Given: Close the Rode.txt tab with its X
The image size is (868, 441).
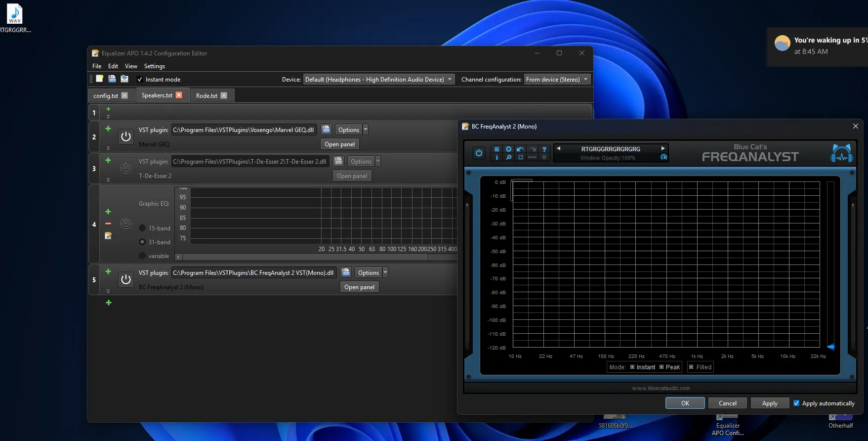Looking at the screenshot, I should click(x=224, y=95).
